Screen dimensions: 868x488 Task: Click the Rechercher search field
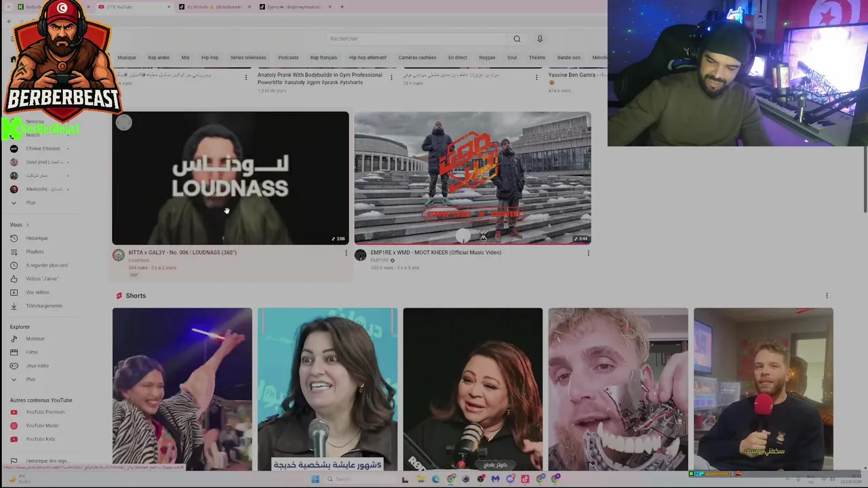point(416,39)
